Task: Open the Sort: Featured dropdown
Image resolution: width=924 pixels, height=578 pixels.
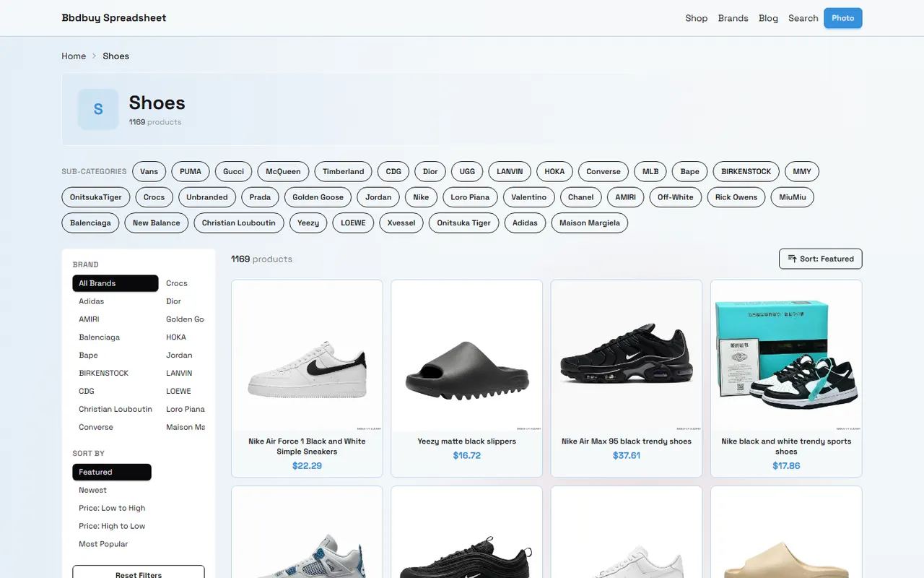Action: 820,259
